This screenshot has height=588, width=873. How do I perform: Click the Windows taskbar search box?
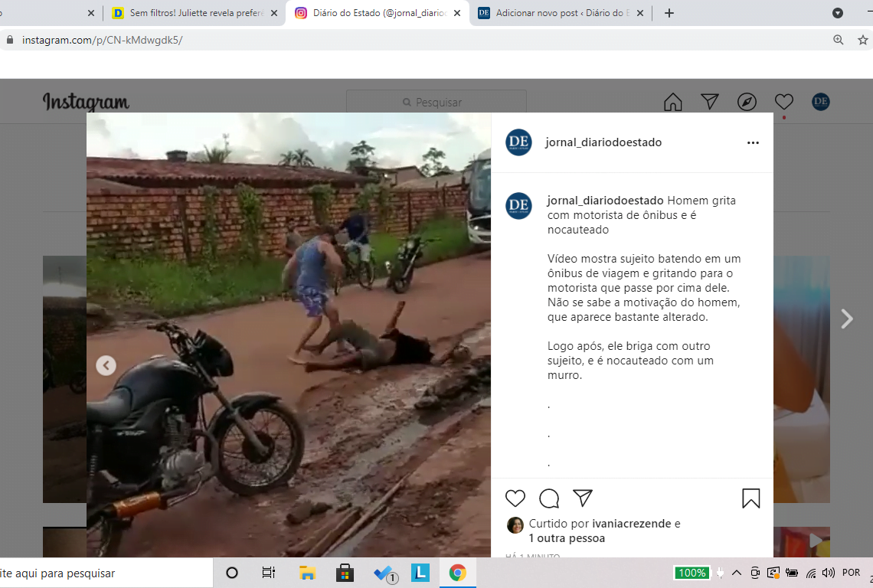(x=106, y=573)
